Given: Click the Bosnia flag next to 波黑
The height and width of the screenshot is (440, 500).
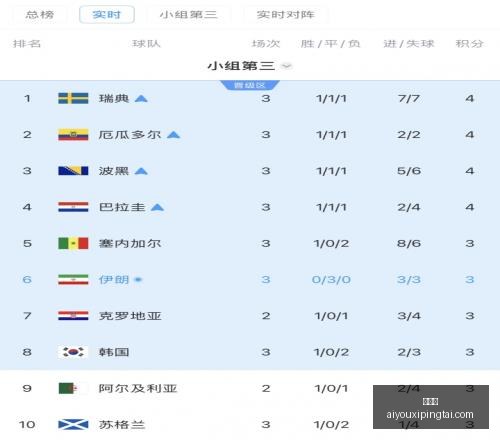Looking at the screenshot, I should (73, 171).
